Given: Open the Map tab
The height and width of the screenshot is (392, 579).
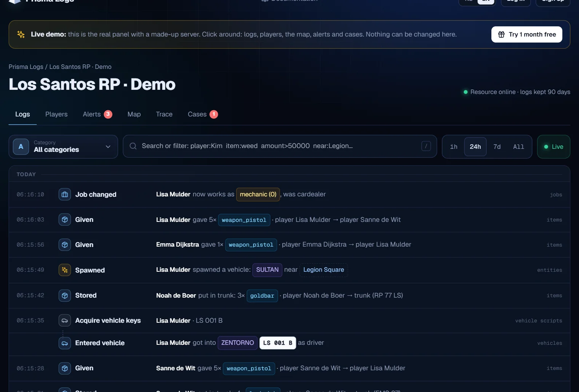Looking at the screenshot, I should click(x=134, y=114).
